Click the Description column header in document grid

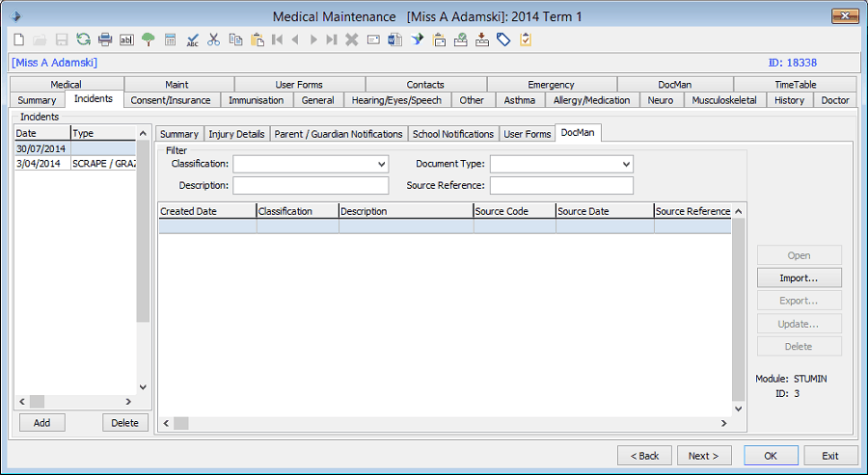pos(406,211)
